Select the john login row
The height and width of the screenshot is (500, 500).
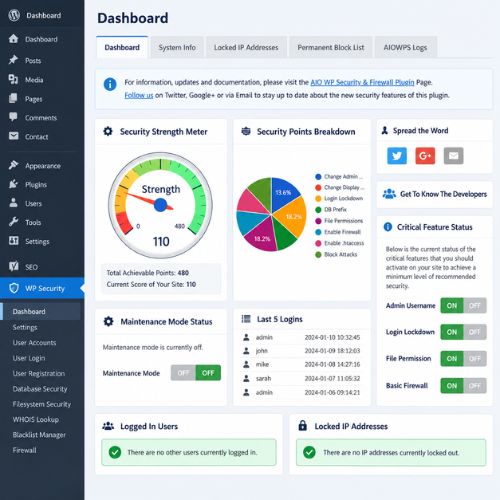302,351
